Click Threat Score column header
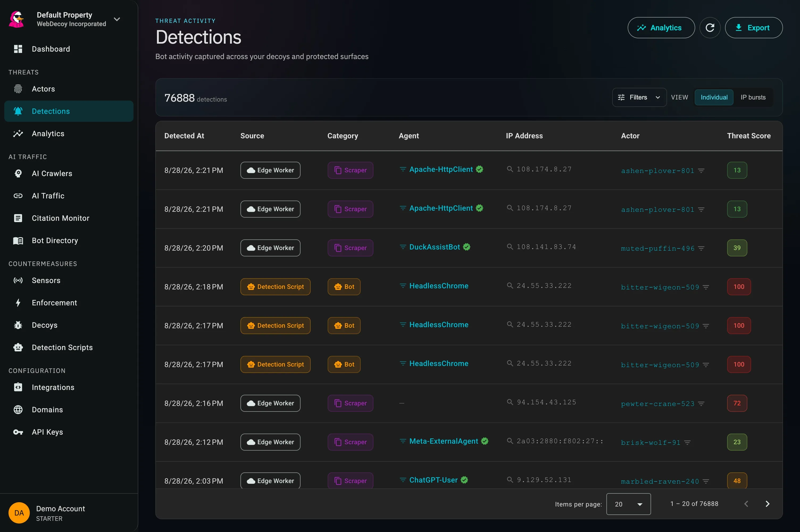This screenshot has height=532, width=800. pos(749,136)
